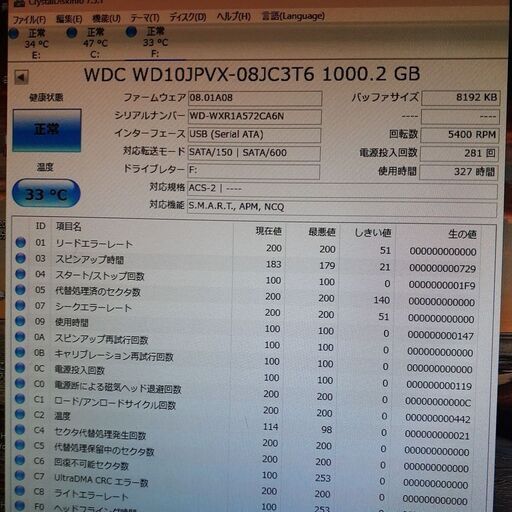Click status dot for 09 使用時間
This screenshot has width=512, height=512.
point(20,321)
